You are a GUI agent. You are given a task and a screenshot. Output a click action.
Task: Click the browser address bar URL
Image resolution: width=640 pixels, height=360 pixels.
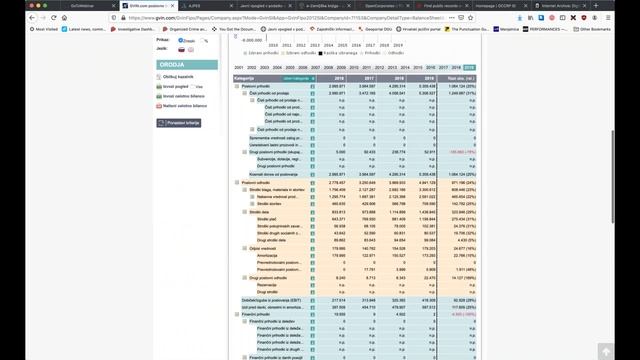286,18
